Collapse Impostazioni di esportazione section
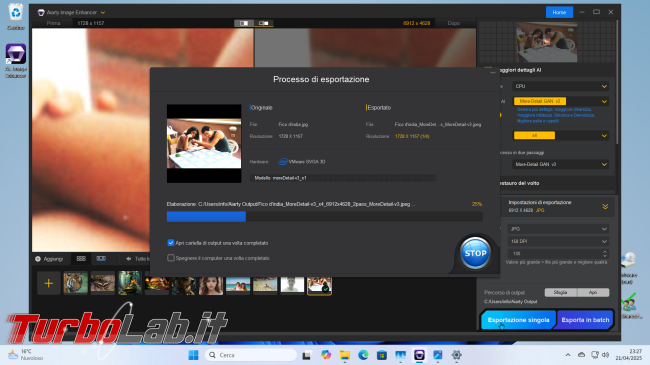This screenshot has width=650, height=365. tap(605, 206)
